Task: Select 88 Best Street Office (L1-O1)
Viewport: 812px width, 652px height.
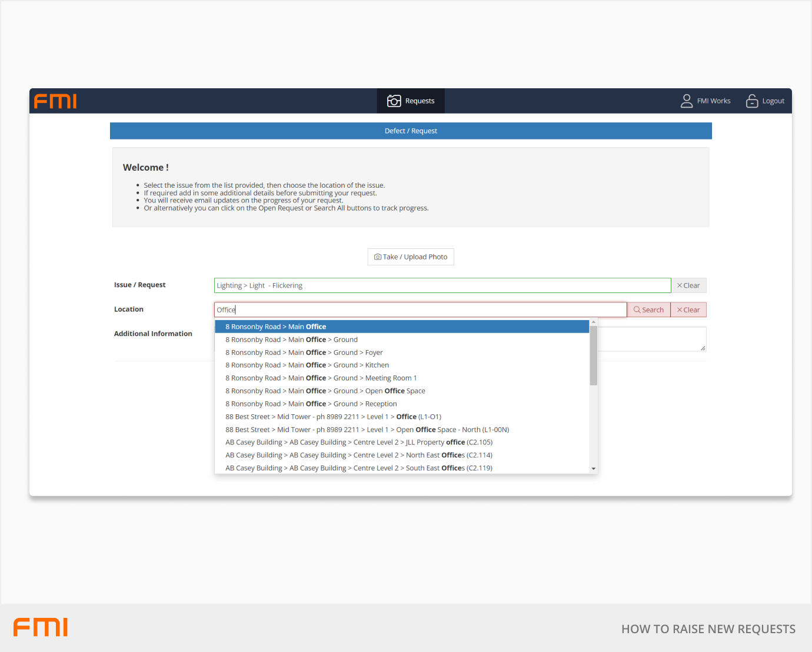Action: [x=333, y=417]
